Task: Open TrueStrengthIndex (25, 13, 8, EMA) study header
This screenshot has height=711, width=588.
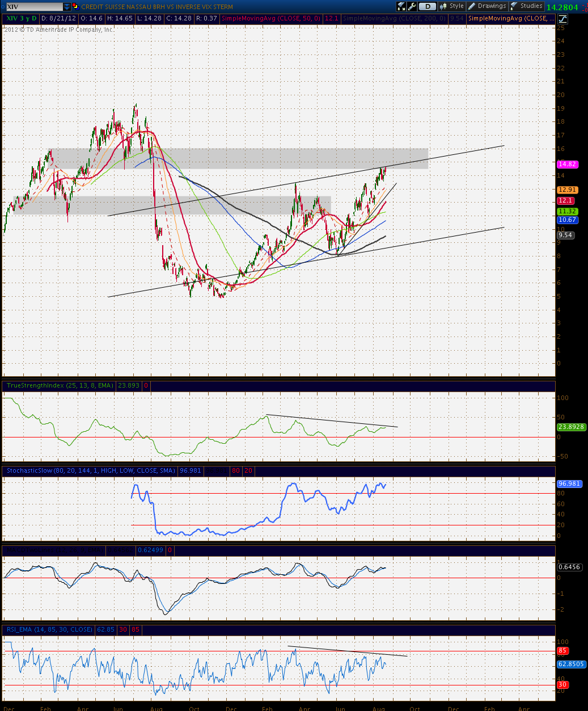Action: tap(60, 385)
